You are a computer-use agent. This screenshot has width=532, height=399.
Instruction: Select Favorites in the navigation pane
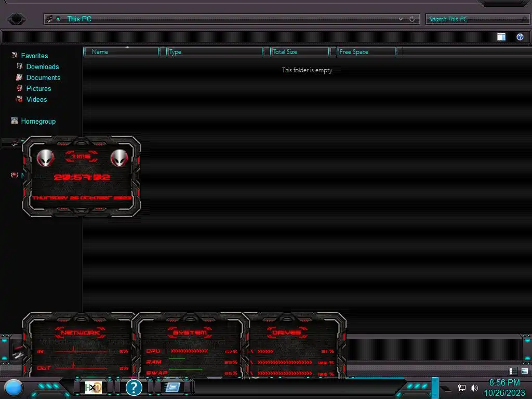click(x=34, y=56)
